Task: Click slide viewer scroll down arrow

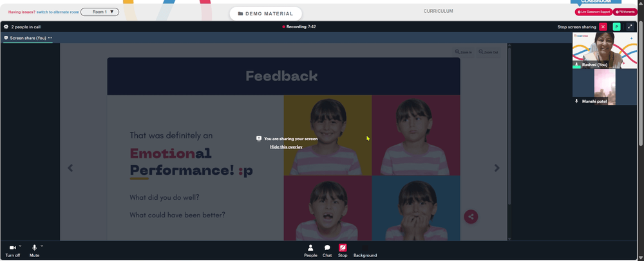Action: coord(509,239)
